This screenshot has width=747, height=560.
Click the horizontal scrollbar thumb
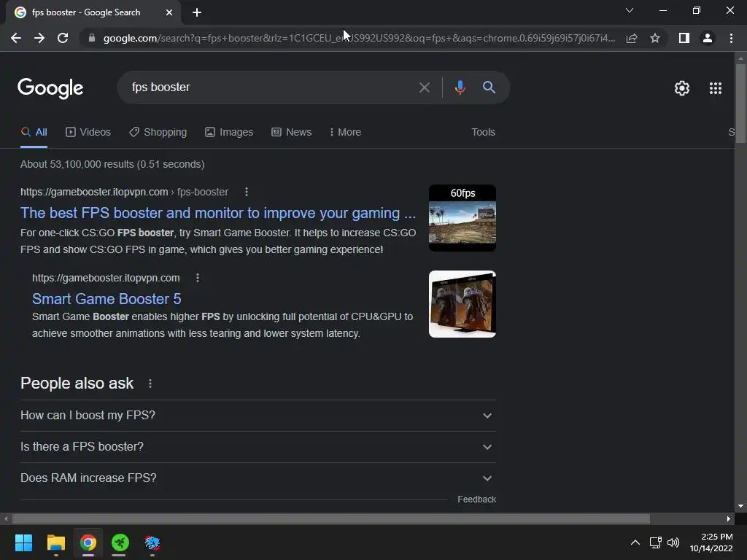tap(331, 518)
